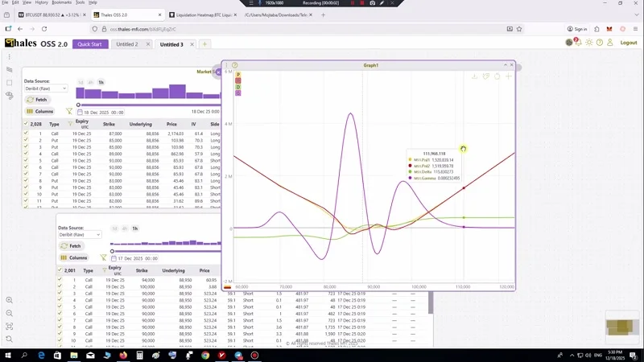Toggle the select-all checkbox in the 2,001 table header

60,270
